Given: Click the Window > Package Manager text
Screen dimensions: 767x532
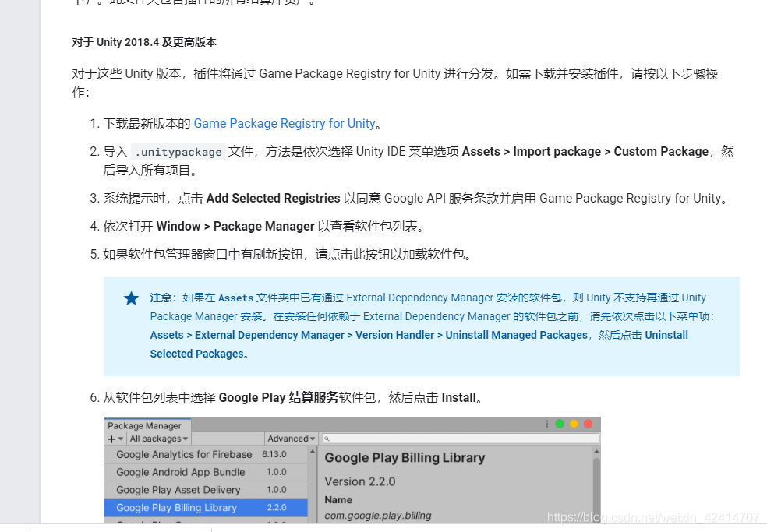Looking at the screenshot, I should point(235,227).
